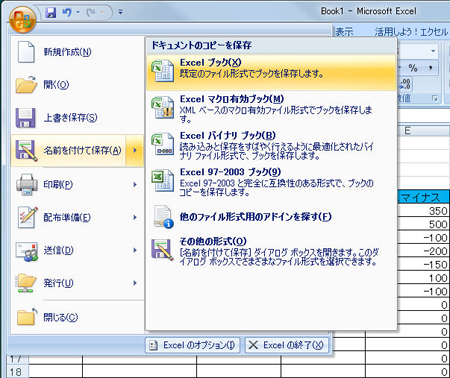Click the 上書き保存(S) floppy icon
Viewport: 450px width, 378px height.
26,118
